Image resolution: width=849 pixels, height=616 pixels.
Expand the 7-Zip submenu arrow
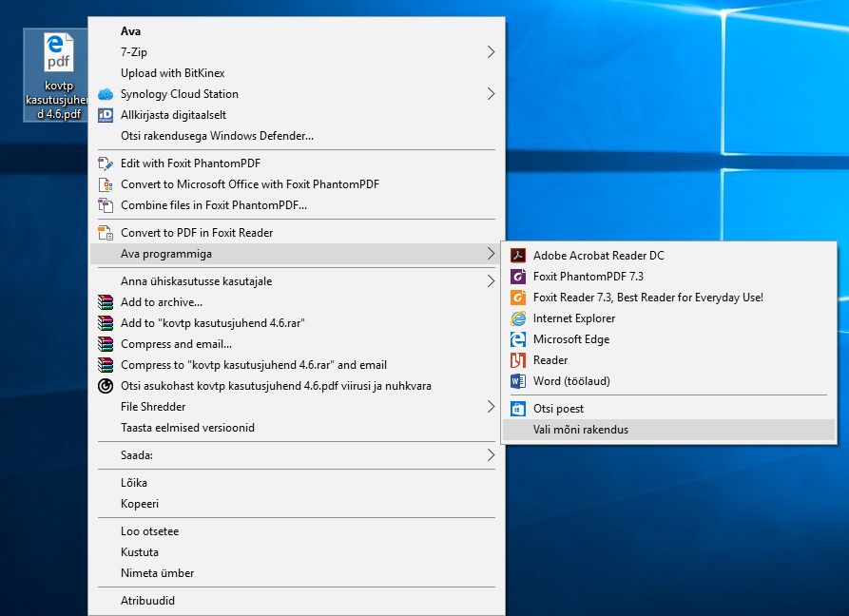click(491, 52)
